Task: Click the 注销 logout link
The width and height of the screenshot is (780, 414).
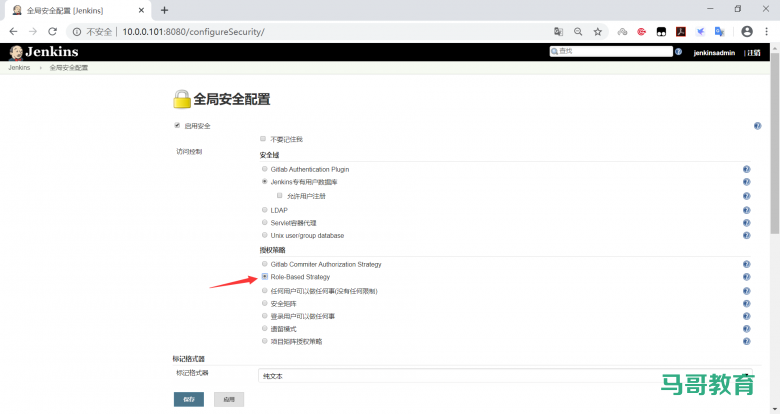Action: tap(754, 53)
